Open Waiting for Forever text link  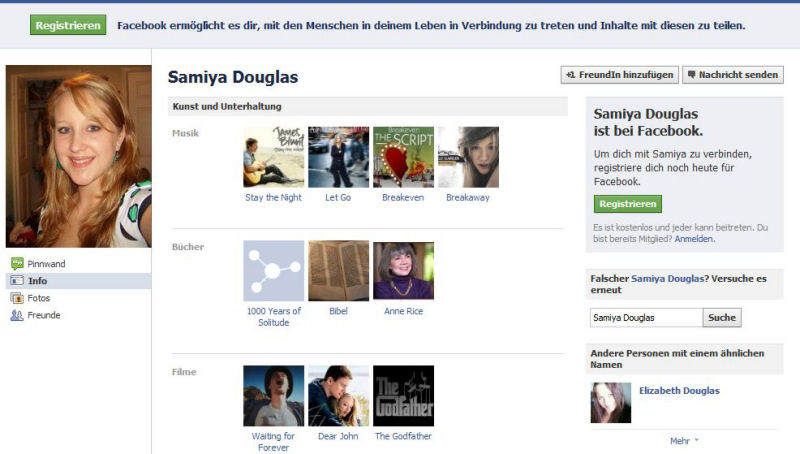click(x=273, y=442)
